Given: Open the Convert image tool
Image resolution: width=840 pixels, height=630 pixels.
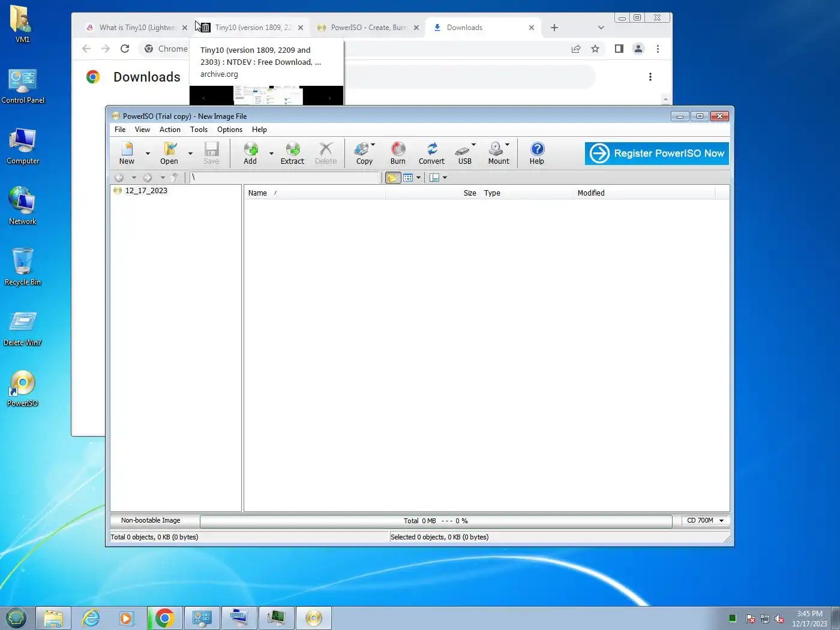Looking at the screenshot, I should pyautogui.click(x=431, y=153).
